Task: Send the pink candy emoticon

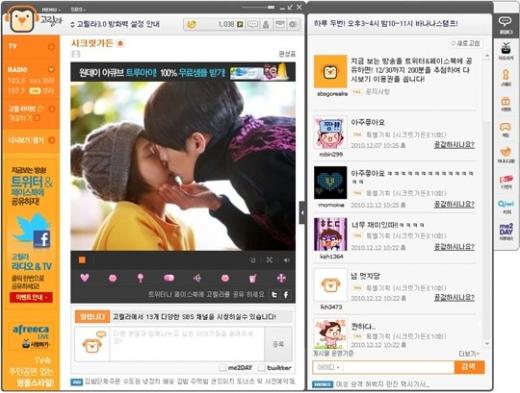Action: click(169, 278)
